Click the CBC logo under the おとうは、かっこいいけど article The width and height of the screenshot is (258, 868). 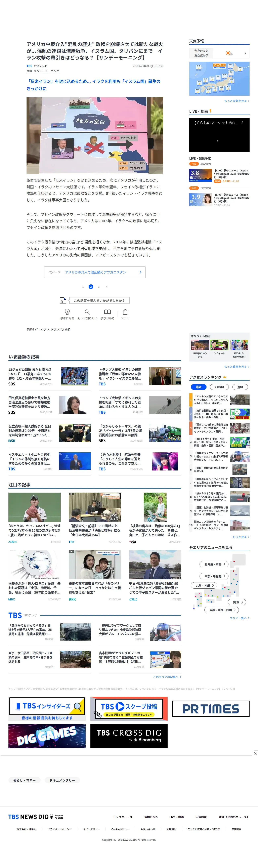[12, 542]
